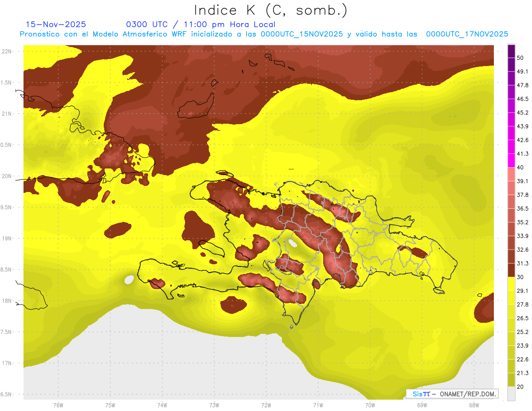Screen dimensions: 532x411
Task: Click the '30' colorbar label
Action: (520, 277)
